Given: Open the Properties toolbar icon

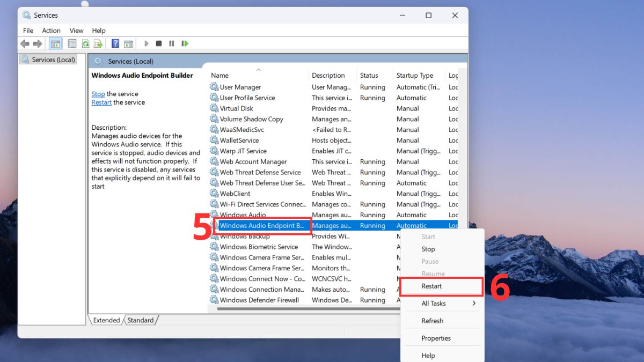Looking at the screenshot, I should pyautogui.click(x=72, y=44).
